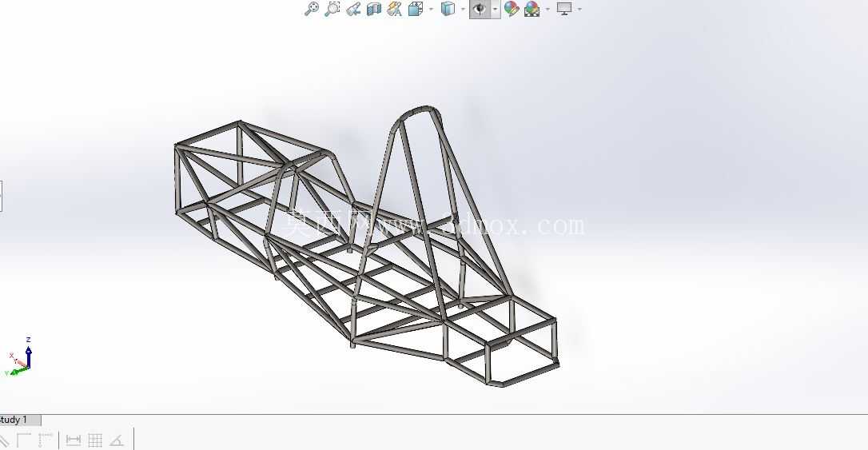Image resolution: width=868 pixels, height=450 pixels.
Task: Click the dashed construction line icon at bottom
Action: (46, 440)
